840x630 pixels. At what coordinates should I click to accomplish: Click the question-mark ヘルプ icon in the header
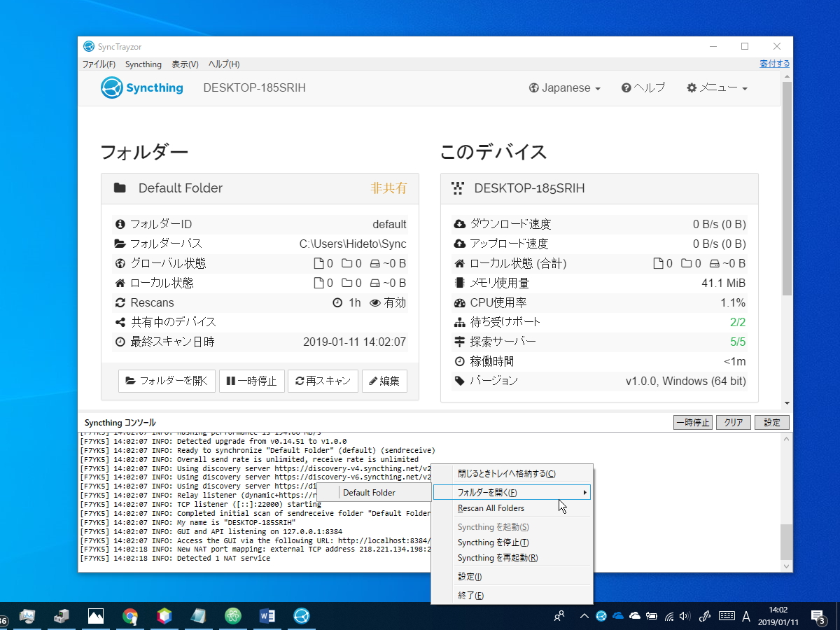tap(626, 87)
